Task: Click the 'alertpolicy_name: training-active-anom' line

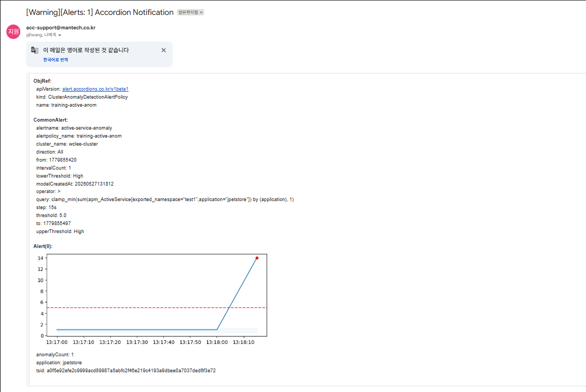Action: point(79,136)
